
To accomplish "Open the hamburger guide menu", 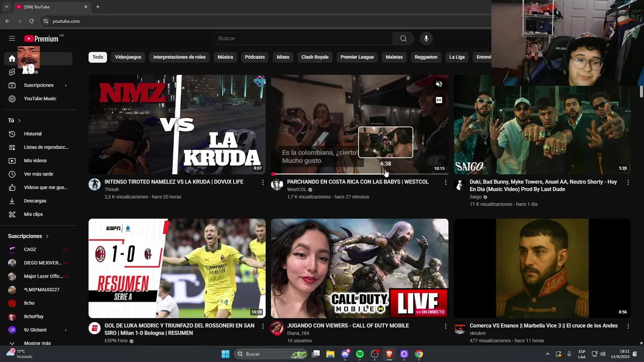I will [x=12, y=39].
